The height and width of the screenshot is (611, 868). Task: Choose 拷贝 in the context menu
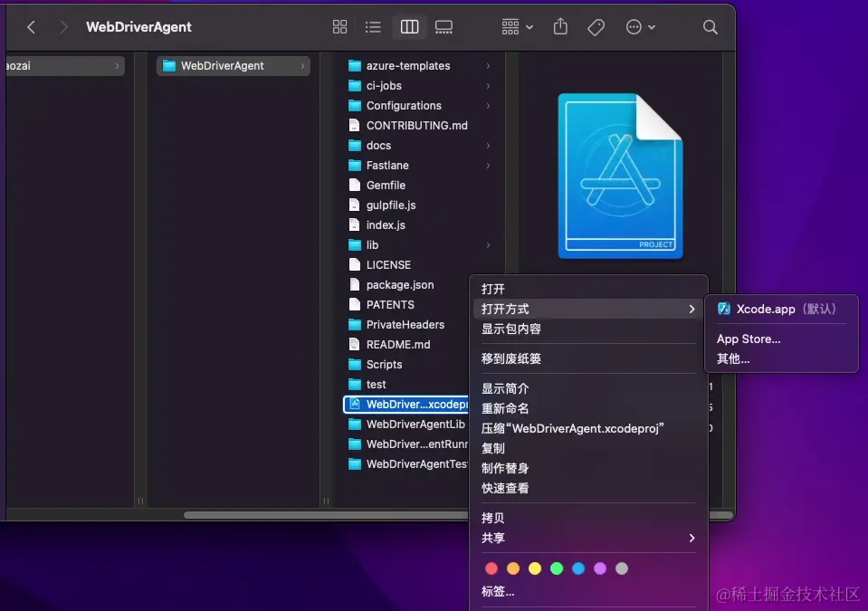(588, 518)
